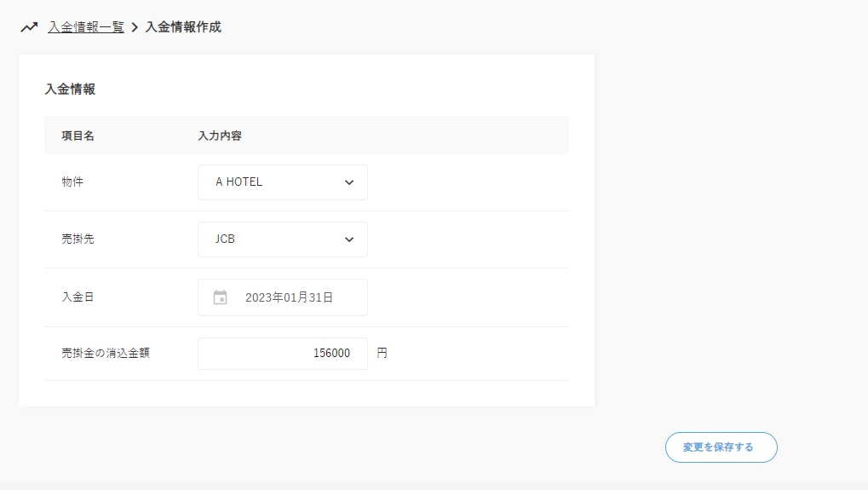Select the 2023年01月31日 date field
This screenshot has height=490, width=868.
click(x=290, y=297)
